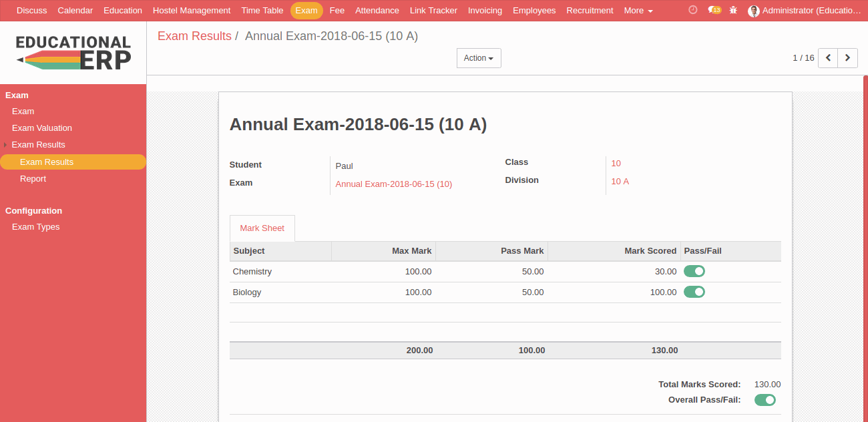Go to previous exam result record
The image size is (868, 422).
828,58
